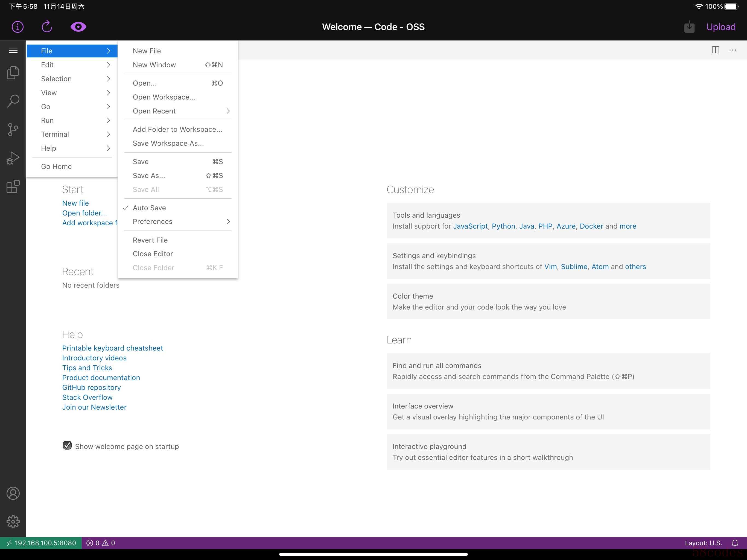The width and height of the screenshot is (747, 560).
Task: Choose Open Workspace... entry
Action: tap(178, 97)
